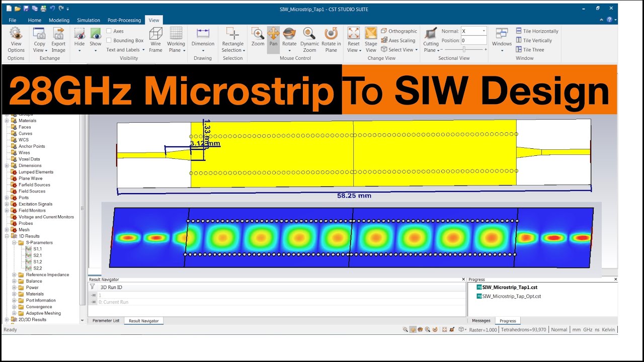Select SIW_Microstrip_Tap1.cst in Progress panel
This screenshot has height=362, width=644.
point(506,288)
